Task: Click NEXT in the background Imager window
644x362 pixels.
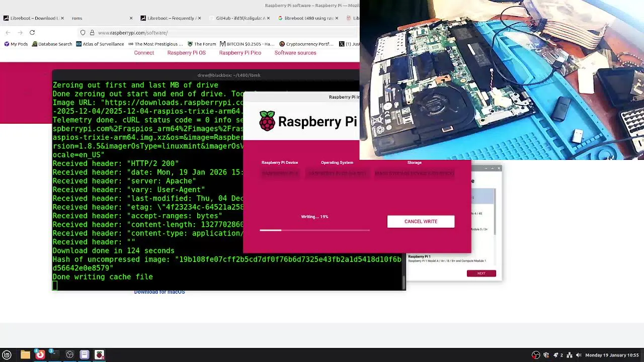Action: 481,274
